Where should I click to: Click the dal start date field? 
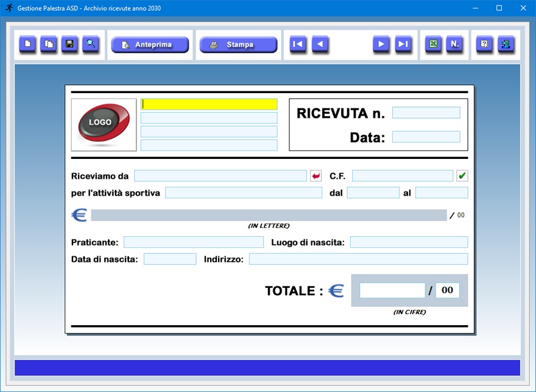(373, 193)
